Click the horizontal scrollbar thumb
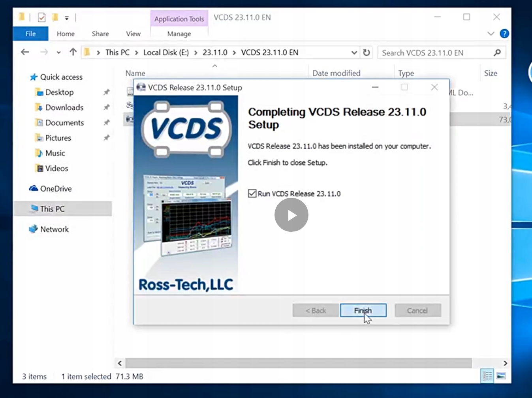 click(x=299, y=363)
